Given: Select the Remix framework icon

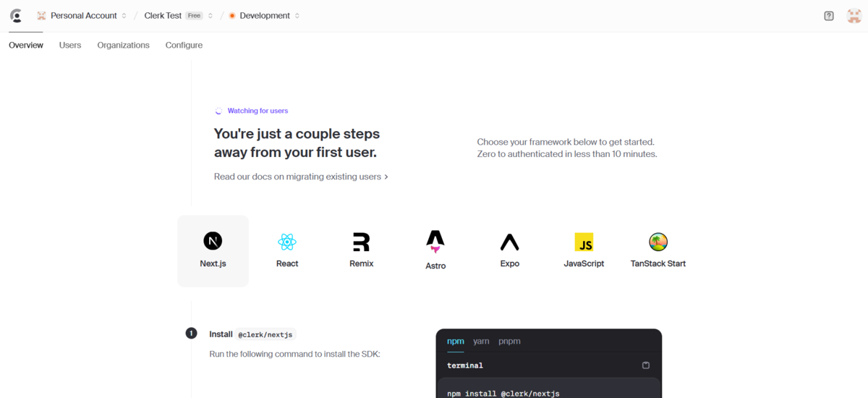Looking at the screenshot, I should [x=361, y=242].
